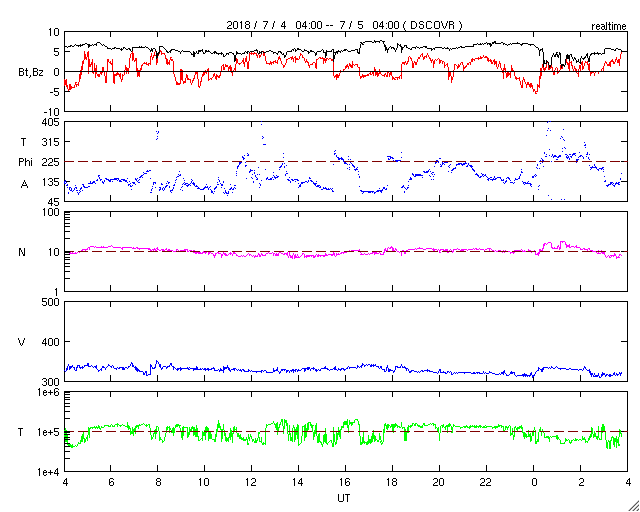Viewport: 640px width, 512px height.
Task: Click the 'Bt,Bz' axis label
Action: [x=31, y=72]
